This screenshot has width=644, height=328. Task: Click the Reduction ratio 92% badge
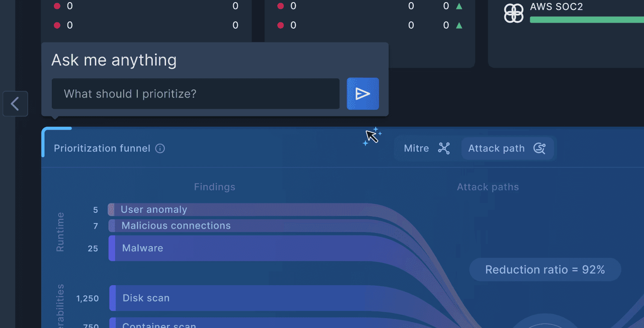pyautogui.click(x=545, y=270)
